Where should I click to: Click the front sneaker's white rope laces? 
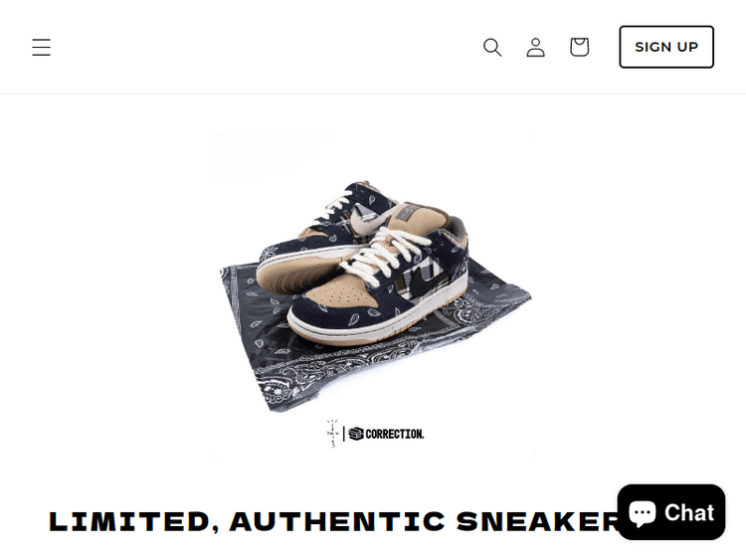[381, 255]
